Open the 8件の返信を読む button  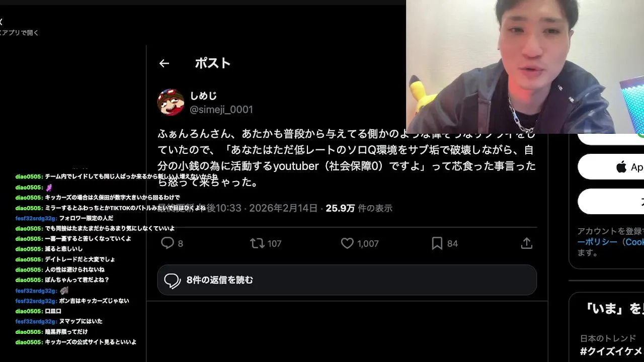[347, 280]
